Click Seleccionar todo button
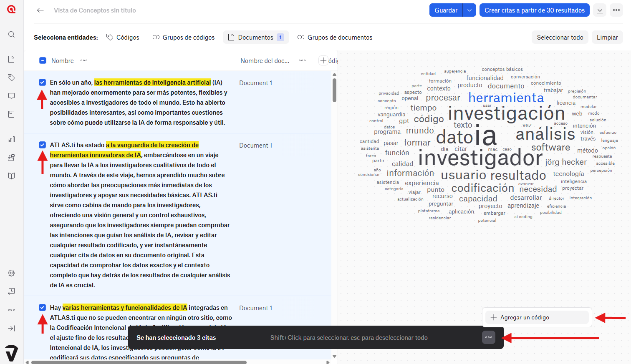The image size is (631, 364). tap(560, 37)
